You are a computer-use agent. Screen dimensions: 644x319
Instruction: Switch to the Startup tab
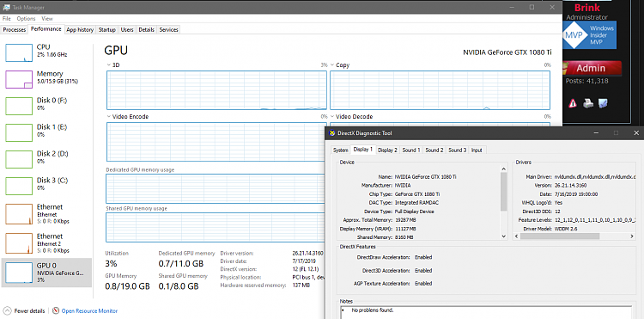(107, 29)
